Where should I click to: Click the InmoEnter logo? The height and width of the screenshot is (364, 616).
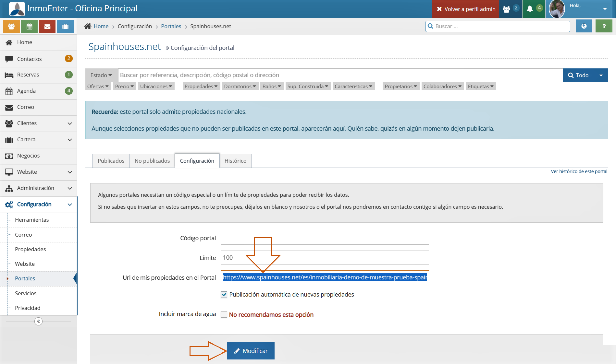click(x=17, y=9)
